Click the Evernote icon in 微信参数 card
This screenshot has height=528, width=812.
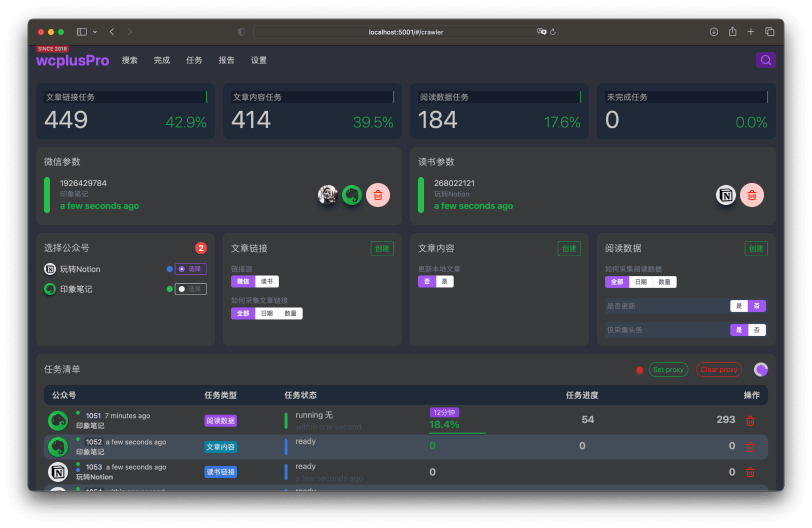(352, 195)
